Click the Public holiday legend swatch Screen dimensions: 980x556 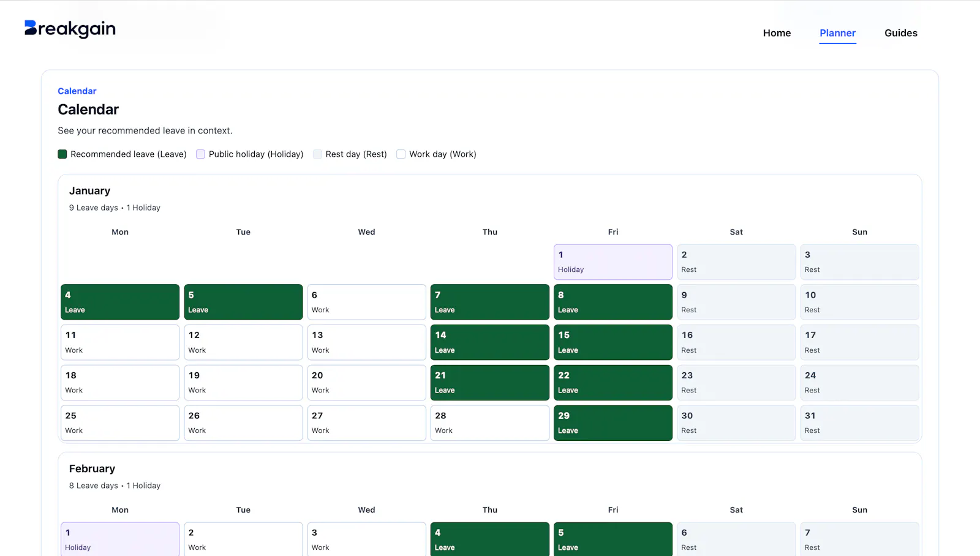point(200,154)
